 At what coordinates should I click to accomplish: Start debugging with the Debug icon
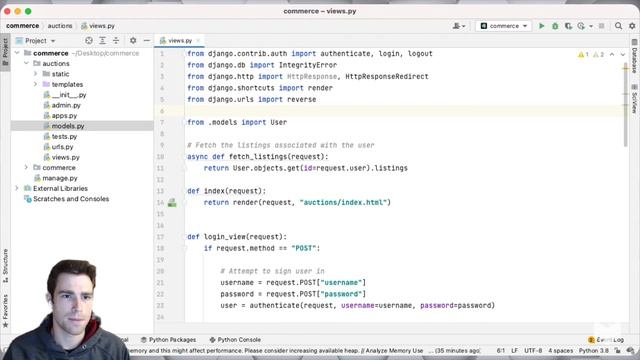pos(555,26)
